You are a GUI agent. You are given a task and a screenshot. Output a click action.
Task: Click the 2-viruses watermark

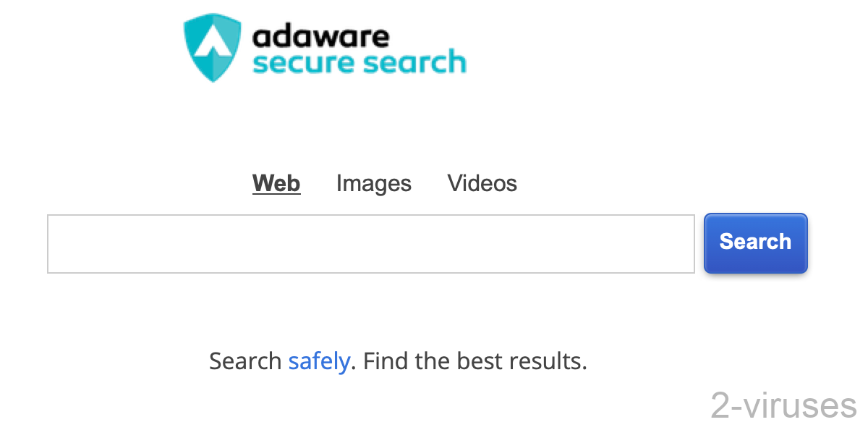tap(784, 405)
